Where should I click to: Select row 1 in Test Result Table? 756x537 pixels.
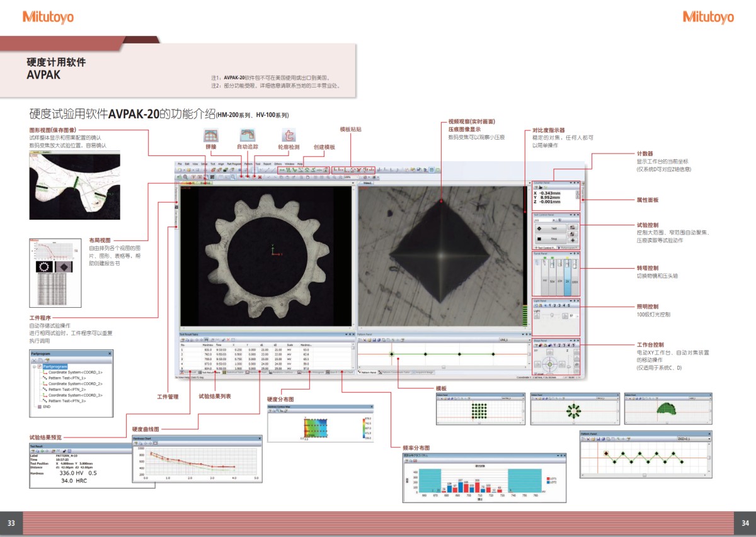pos(265,349)
